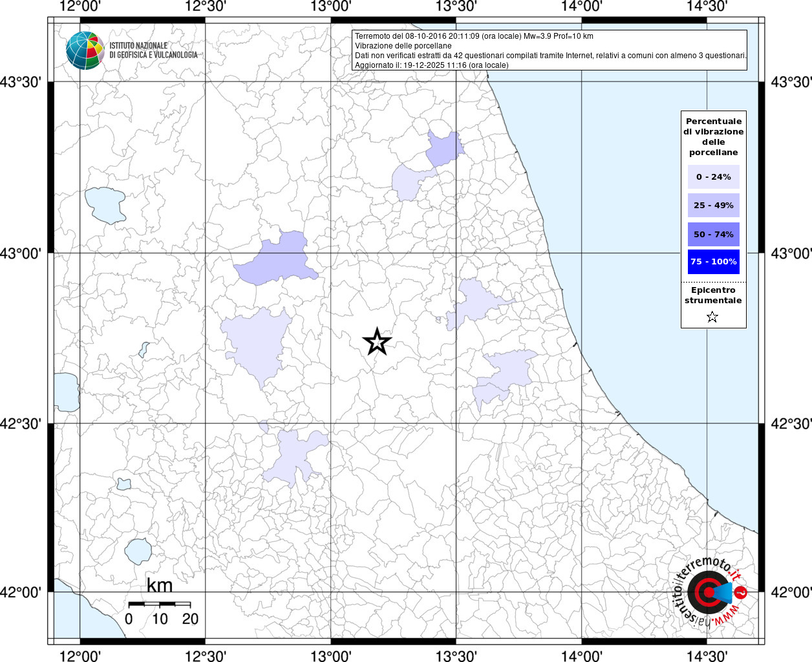Click the left axis label 43°00'

[x=21, y=253]
